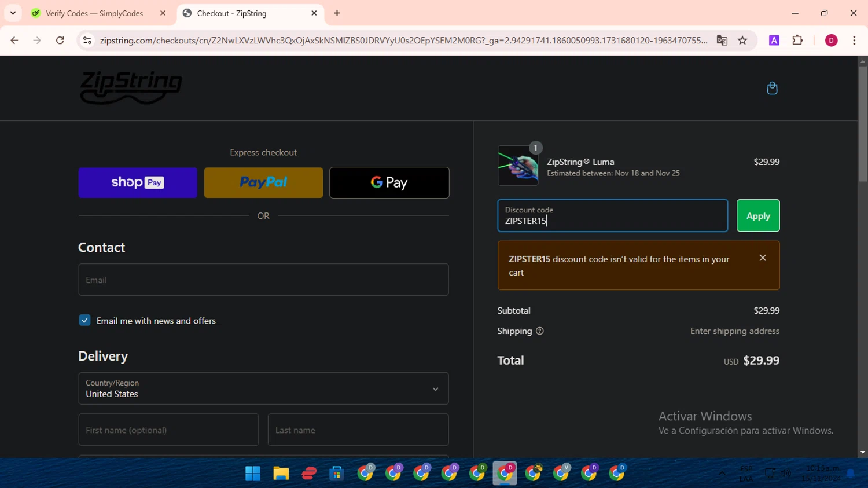The width and height of the screenshot is (868, 488).
Task: Uncheck Email me with news and offers
Action: (84, 320)
